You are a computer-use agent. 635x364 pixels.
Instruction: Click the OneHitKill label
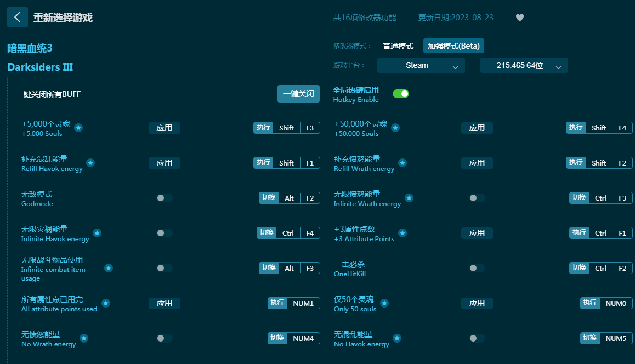pos(350,274)
